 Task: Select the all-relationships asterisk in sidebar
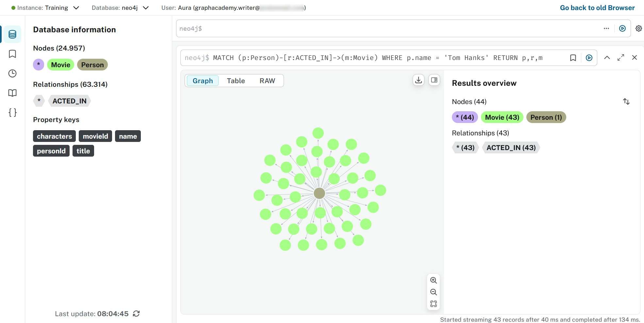(x=39, y=101)
